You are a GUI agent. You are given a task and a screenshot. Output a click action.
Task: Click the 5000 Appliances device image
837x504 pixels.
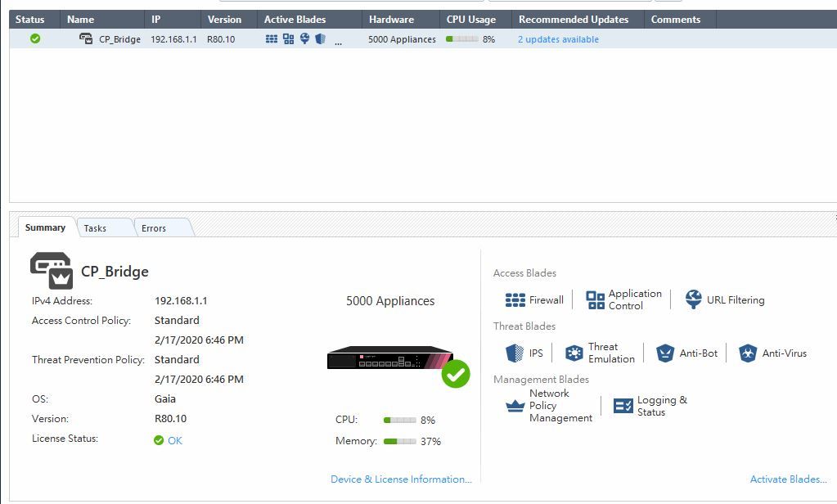click(389, 358)
